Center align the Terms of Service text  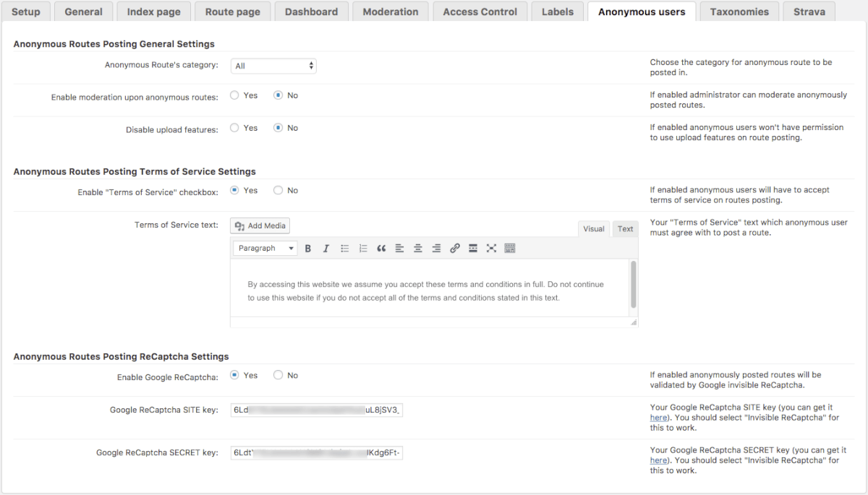418,249
